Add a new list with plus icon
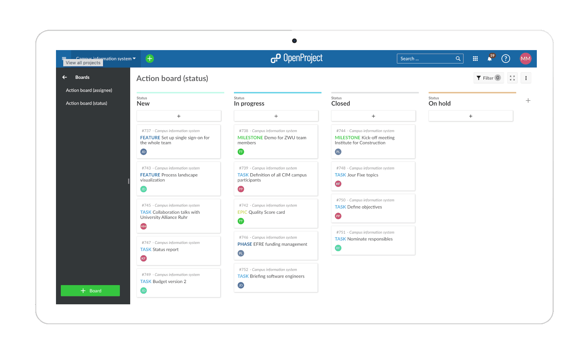The height and width of the screenshot is (364, 588). (x=528, y=101)
